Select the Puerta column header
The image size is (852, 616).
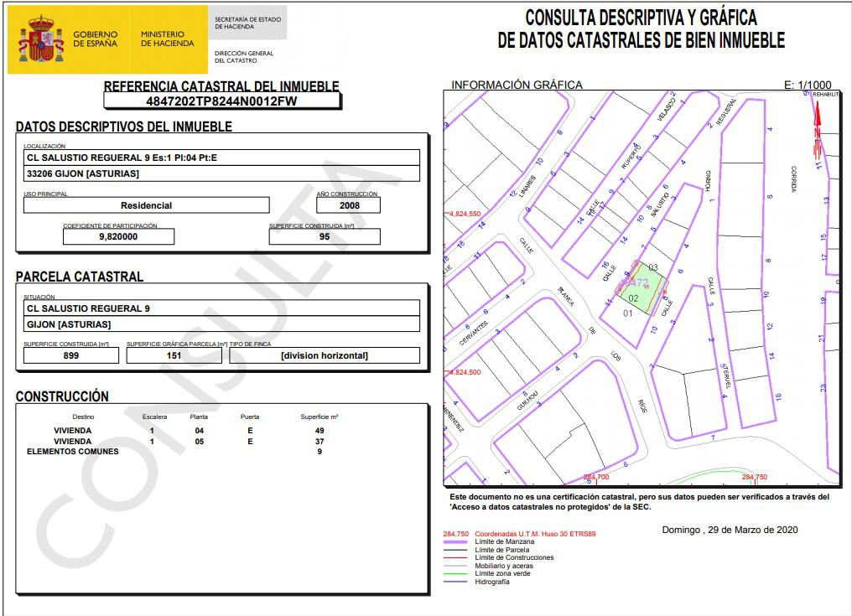pyautogui.click(x=250, y=417)
